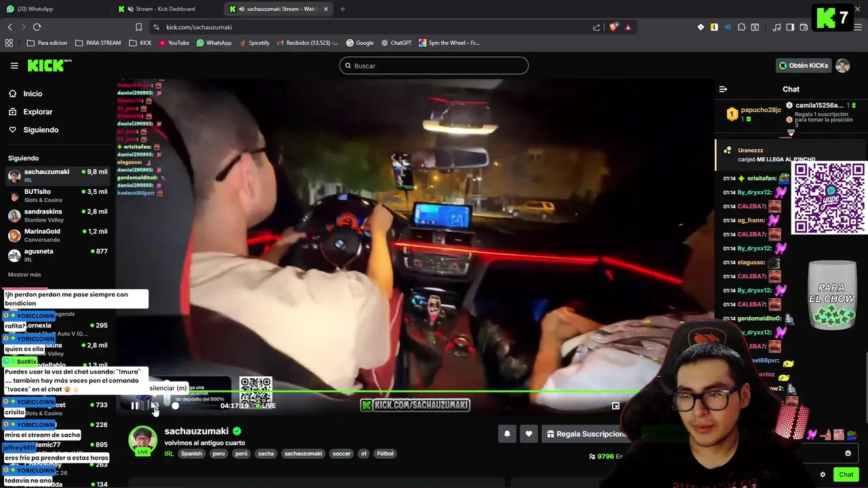The width and height of the screenshot is (868, 488).
Task: Open chat settings gear icon
Action: pos(823,474)
